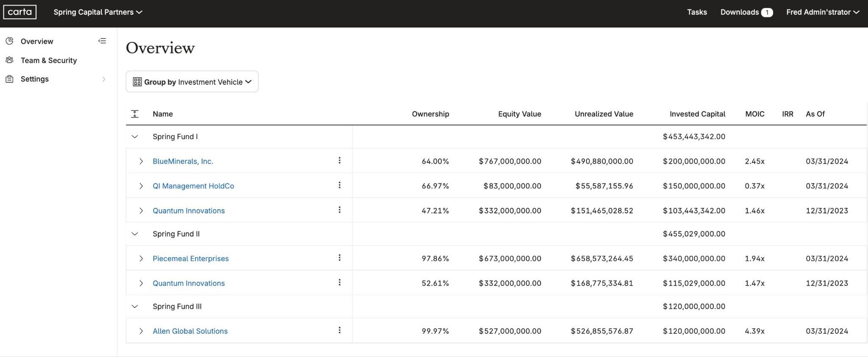Open more options for Allen Global Solutions
This screenshot has width=868, height=357.
[339, 330]
